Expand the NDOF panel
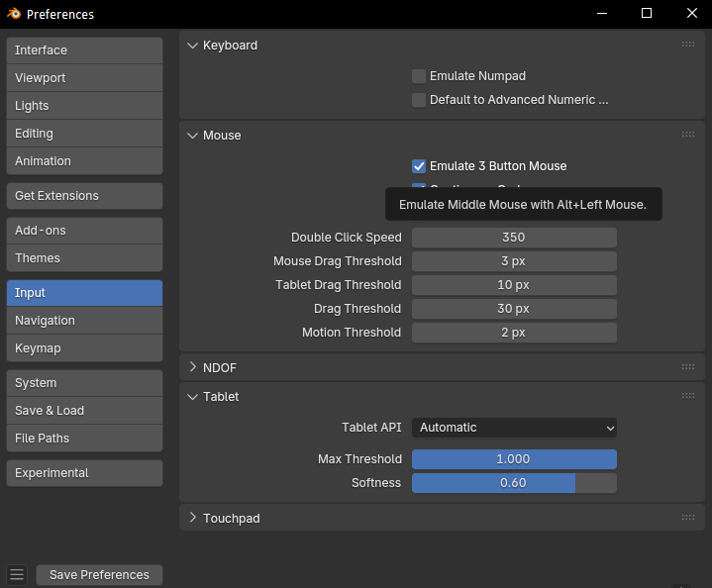The width and height of the screenshot is (712, 588). [192, 367]
